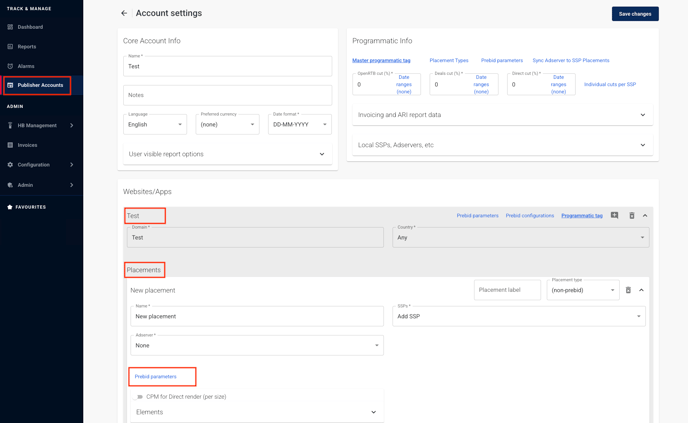Image resolution: width=688 pixels, height=423 pixels.
Task: Open the Add SSP dropdown
Action: [519, 316]
